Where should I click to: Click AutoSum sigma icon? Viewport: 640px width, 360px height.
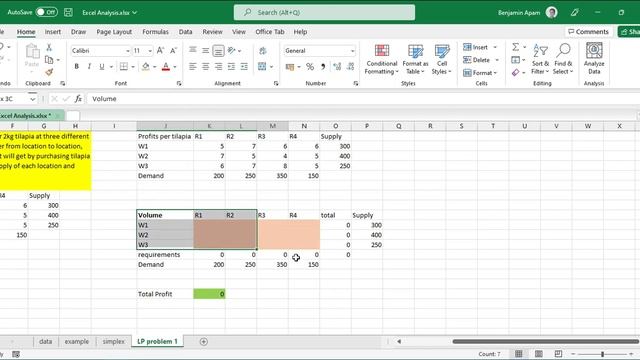[x=516, y=47]
